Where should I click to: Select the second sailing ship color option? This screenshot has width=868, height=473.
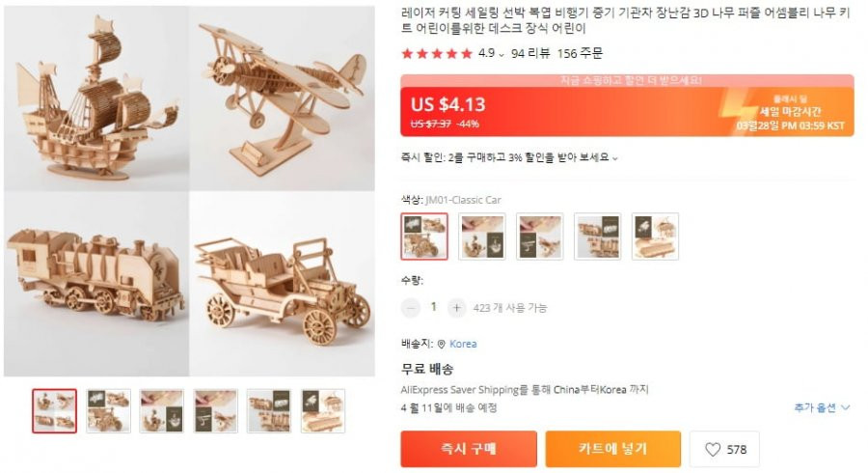coord(482,236)
